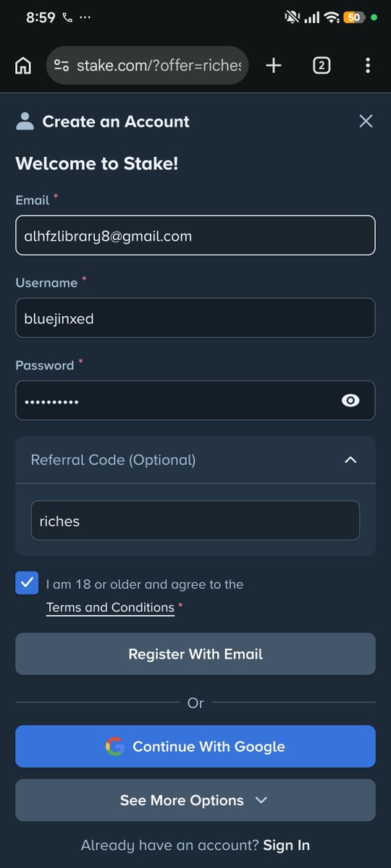
Task: Collapse the Referral Code section chevron
Action: tap(350, 460)
